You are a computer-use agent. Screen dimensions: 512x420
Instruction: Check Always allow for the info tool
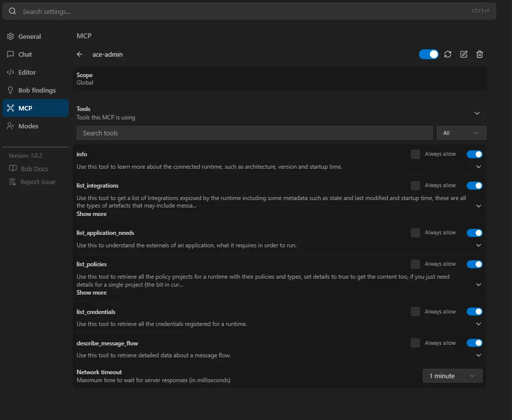point(415,154)
